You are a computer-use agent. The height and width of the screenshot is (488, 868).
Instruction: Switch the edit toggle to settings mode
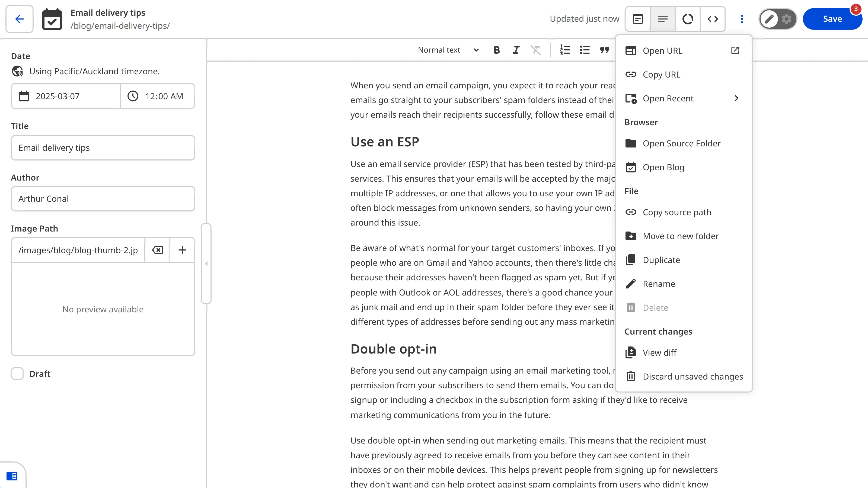(x=786, y=19)
